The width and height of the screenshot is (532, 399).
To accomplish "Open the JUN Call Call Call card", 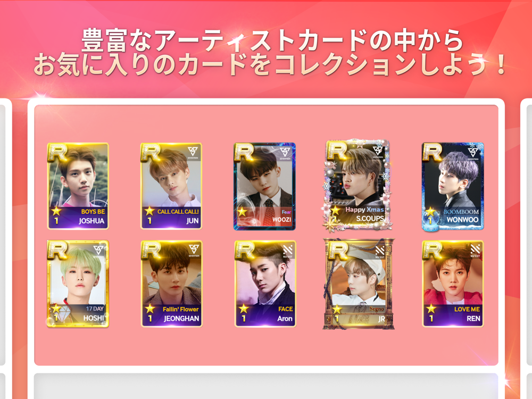I will 171,186.
